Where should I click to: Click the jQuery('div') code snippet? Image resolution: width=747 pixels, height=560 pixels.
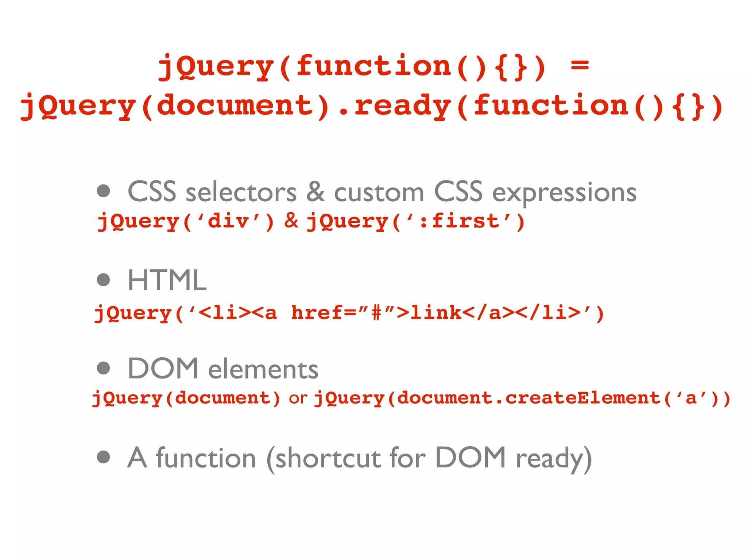coord(185,222)
